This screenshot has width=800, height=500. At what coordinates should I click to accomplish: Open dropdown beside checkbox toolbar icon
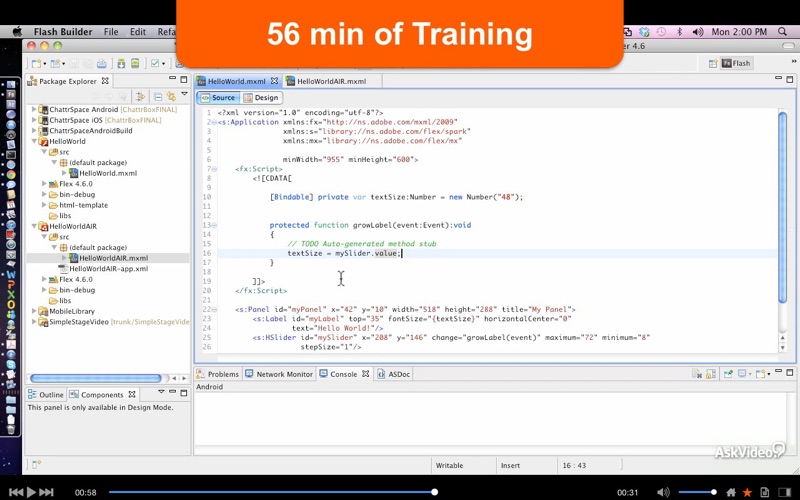[x=163, y=64]
